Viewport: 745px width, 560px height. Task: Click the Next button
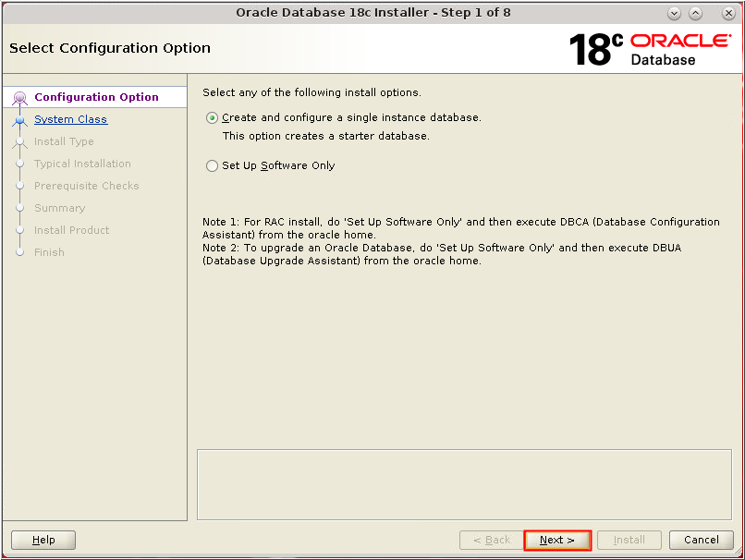557,540
